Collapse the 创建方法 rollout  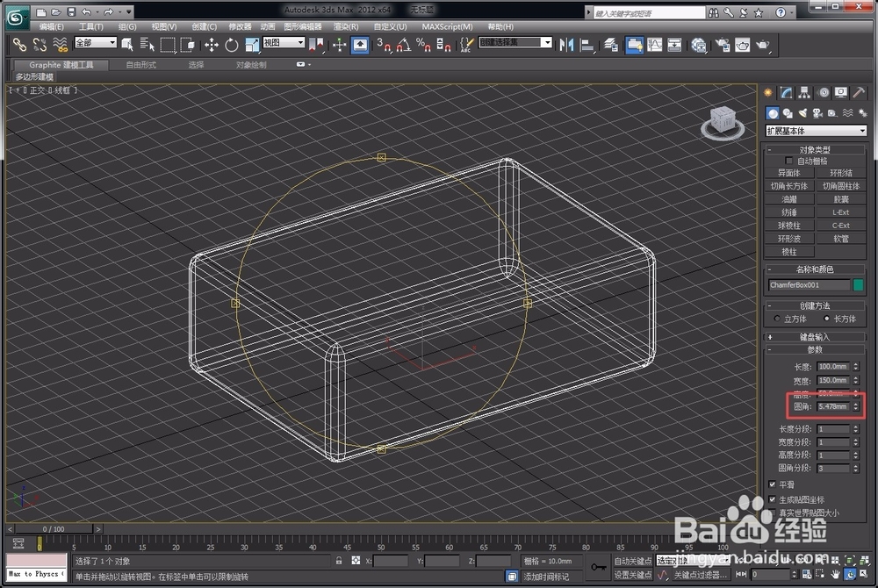815,306
